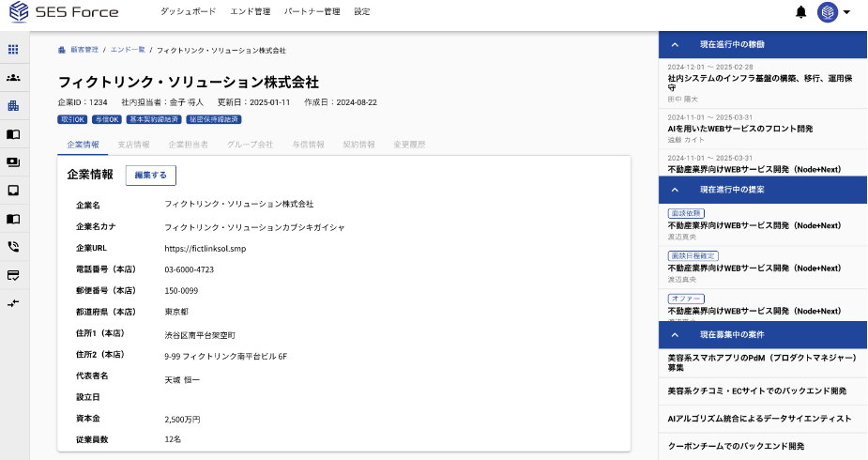Open the エンド管理 menu

click(x=251, y=11)
